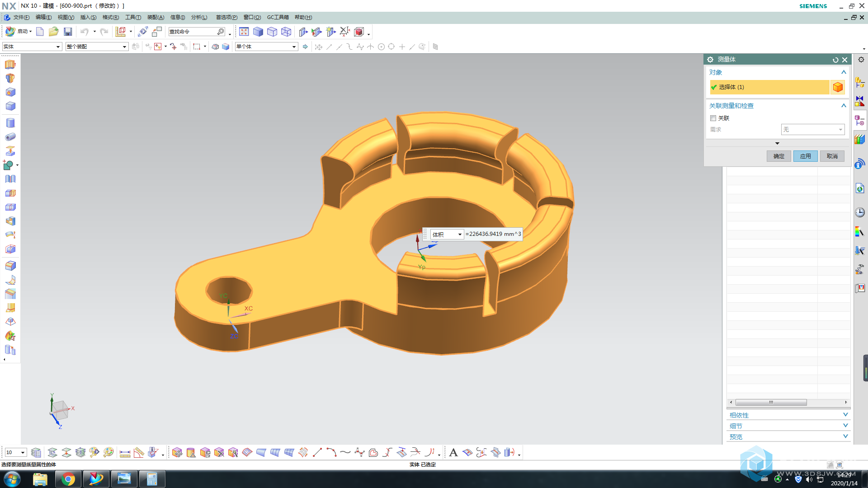Open the 文件(F) menu

(x=21, y=17)
